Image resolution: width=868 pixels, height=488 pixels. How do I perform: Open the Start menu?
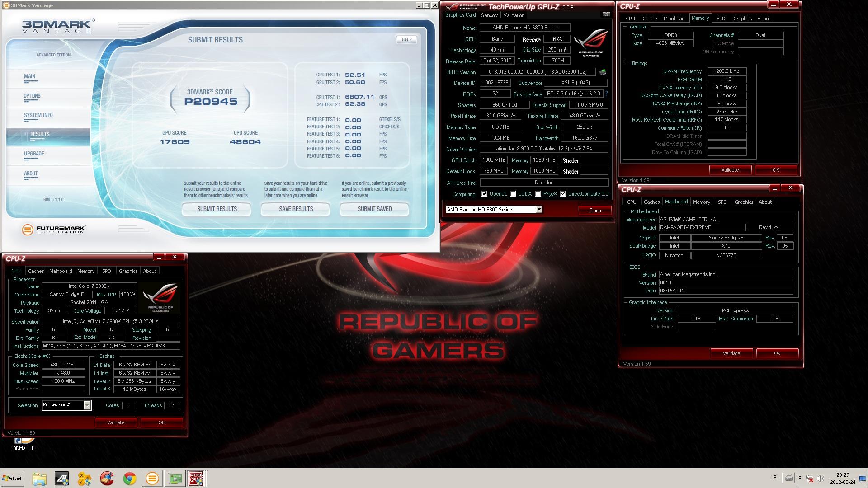[x=12, y=479]
